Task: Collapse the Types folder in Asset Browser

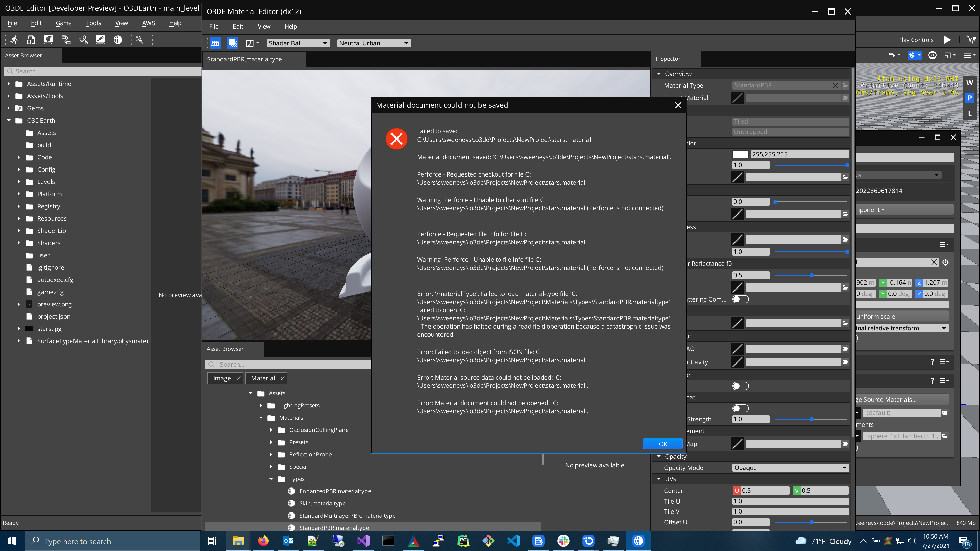Action: pyautogui.click(x=271, y=479)
